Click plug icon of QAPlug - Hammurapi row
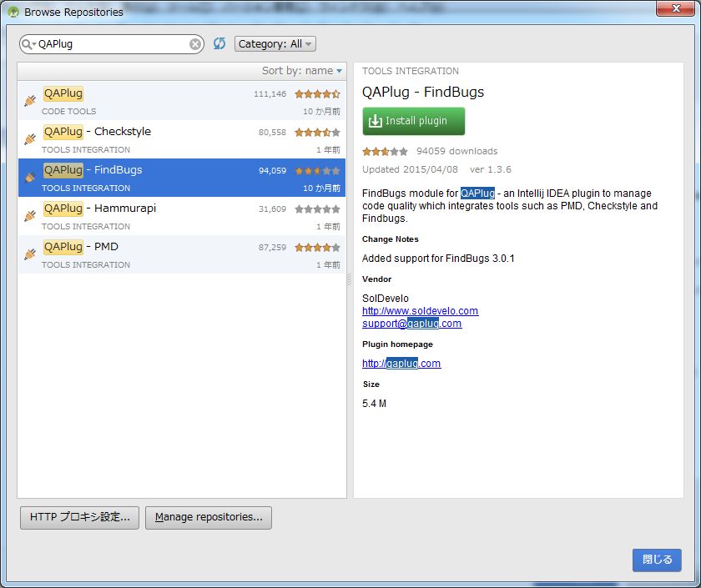This screenshot has width=701, height=588. coord(30,216)
